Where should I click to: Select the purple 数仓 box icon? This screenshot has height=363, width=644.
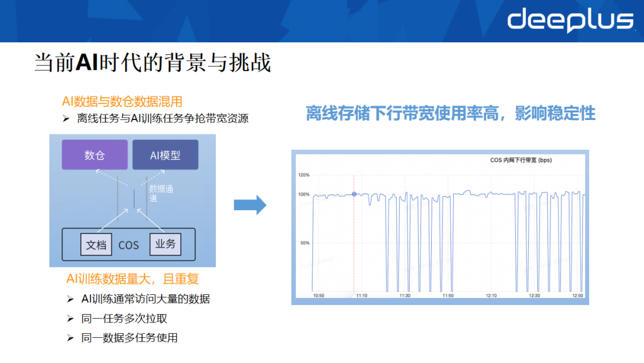pos(94,154)
